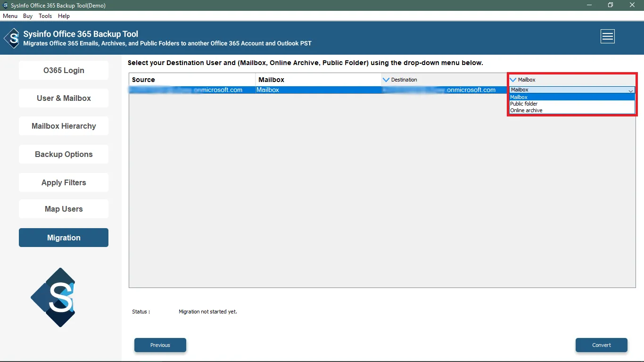Open the Mailbox Hierarchy step
This screenshot has width=644, height=362.
(x=64, y=126)
